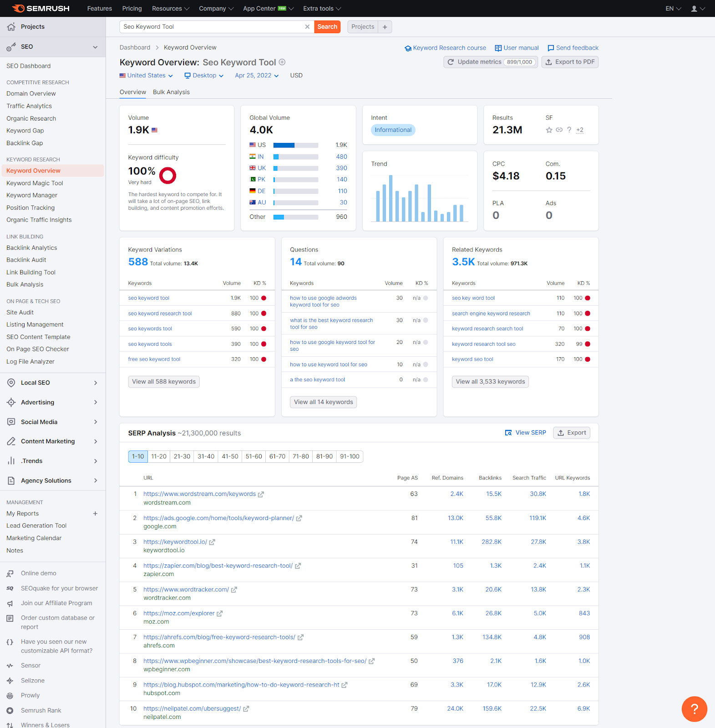Image resolution: width=715 pixels, height=728 pixels.
Task: Click the plus icon next to Projects button
Action: [x=385, y=27]
